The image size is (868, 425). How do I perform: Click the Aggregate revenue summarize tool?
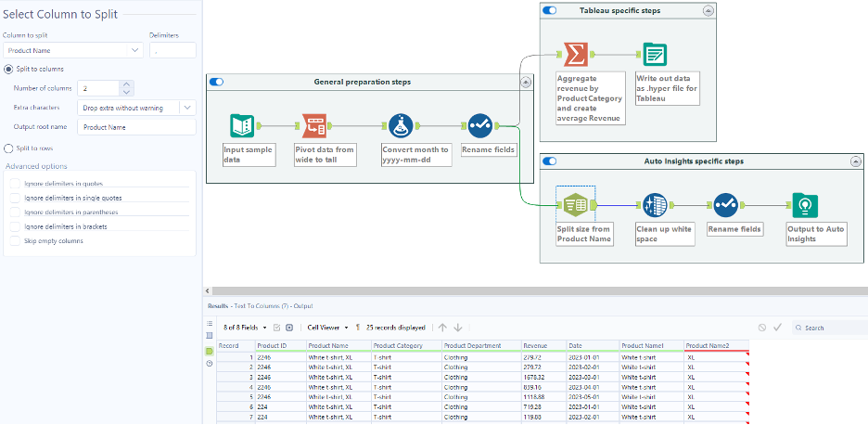pyautogui.click(x=575, y=55)
